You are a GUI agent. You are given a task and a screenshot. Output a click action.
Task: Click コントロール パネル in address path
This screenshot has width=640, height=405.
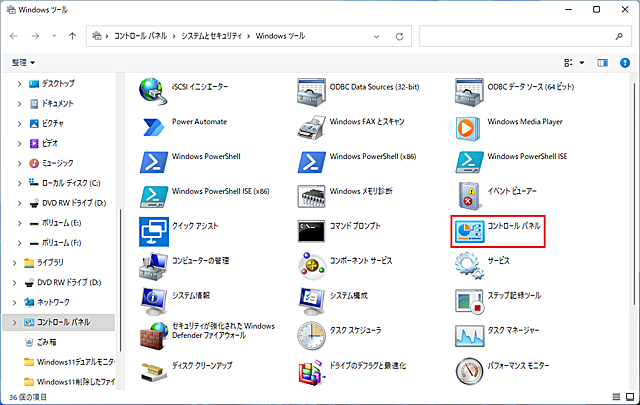click(140, 36)
